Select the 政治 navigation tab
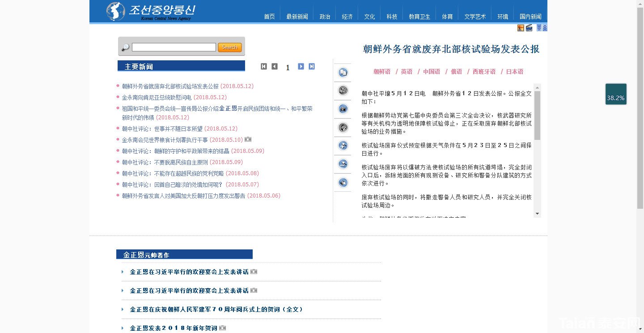 coord(325,17)
